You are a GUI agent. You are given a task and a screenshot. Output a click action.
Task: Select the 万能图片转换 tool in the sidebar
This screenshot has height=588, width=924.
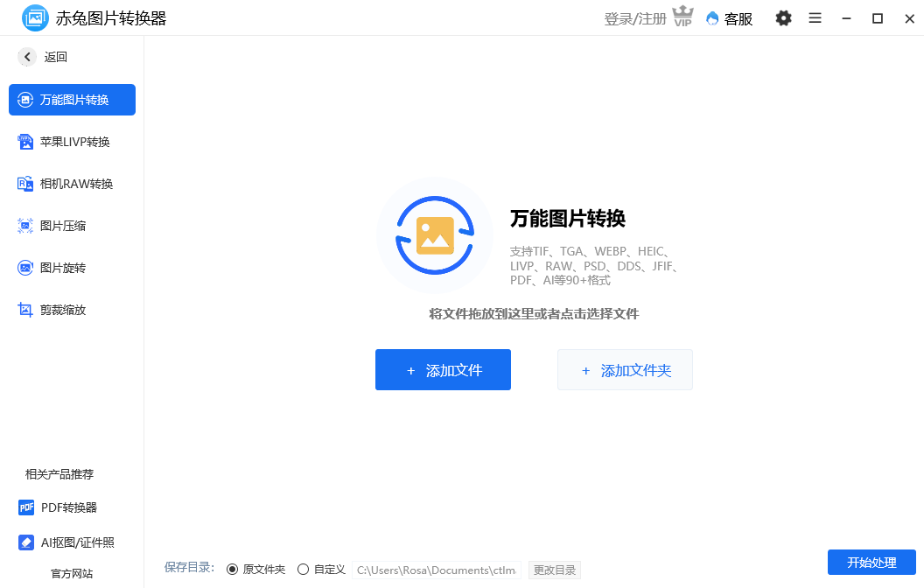pos(72,100)
